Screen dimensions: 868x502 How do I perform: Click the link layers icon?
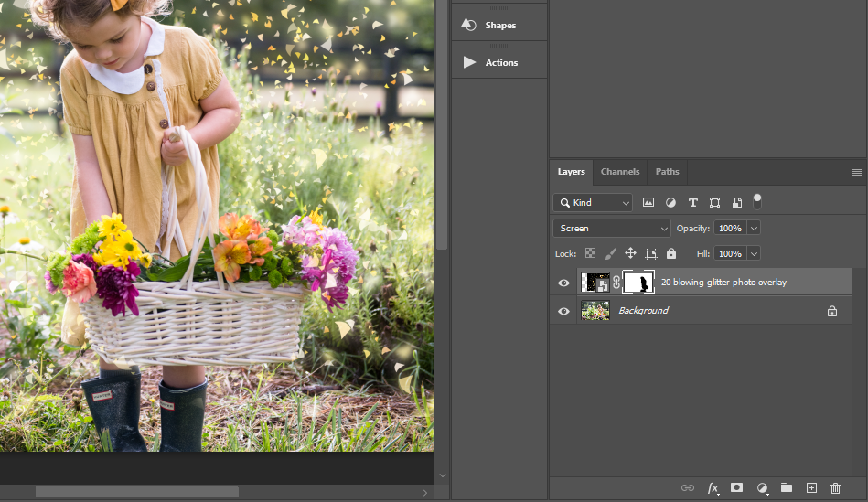688,488
